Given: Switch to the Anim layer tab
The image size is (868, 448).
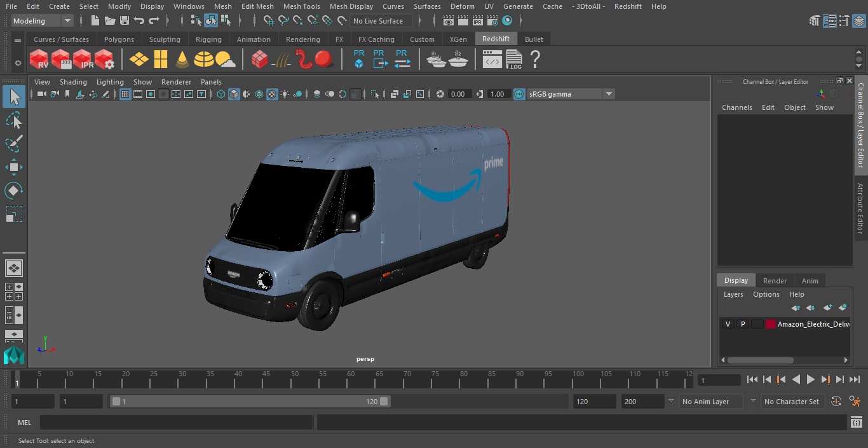Looking at the screenshot, I should pos(810,280).
